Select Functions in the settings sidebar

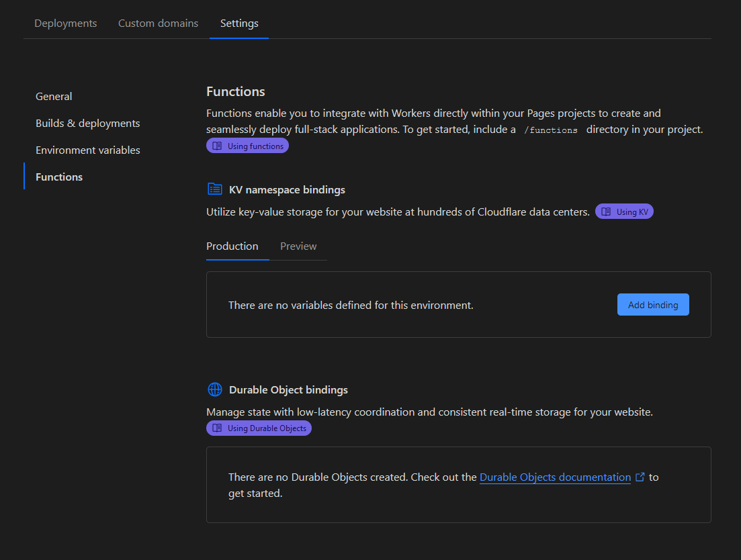click(59, 177)
